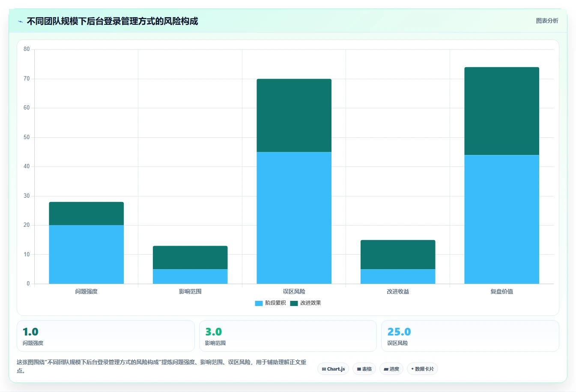Screen dimensions: 576x392
Task: Click the y-axis value 80
Action: pyautogui.click(x=27, y=49)
